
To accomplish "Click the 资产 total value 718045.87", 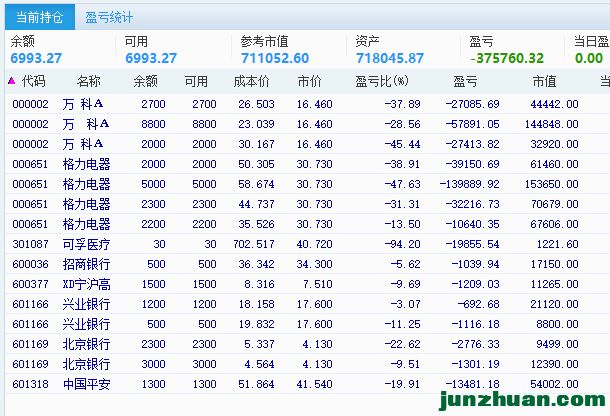I will click(389, 58).
